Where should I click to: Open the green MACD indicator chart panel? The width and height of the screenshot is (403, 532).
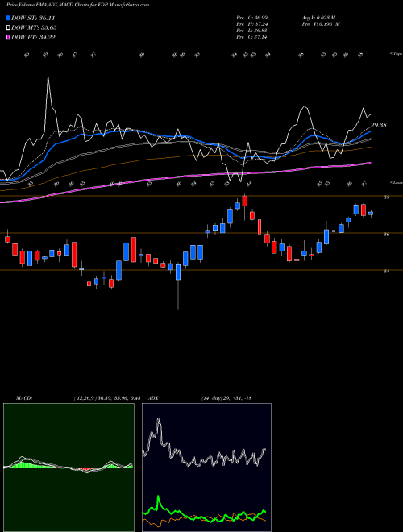pyautogui.click(x=69, y=468)
